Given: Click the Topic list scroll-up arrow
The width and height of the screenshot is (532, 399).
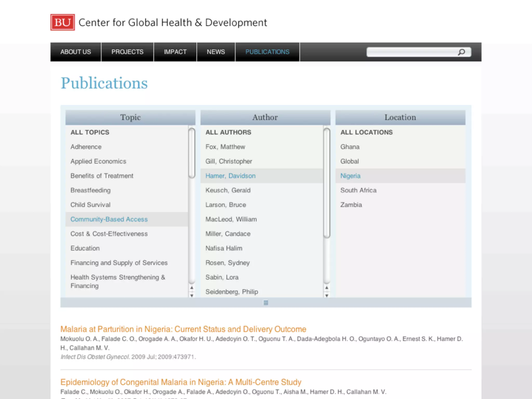Looking at the screenshot, I should coord(192,288).
